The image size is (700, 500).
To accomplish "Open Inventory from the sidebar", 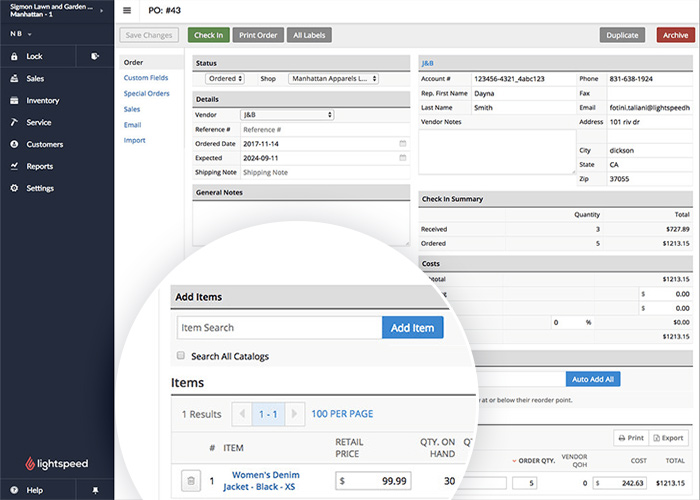I will (x=42, y=101).
